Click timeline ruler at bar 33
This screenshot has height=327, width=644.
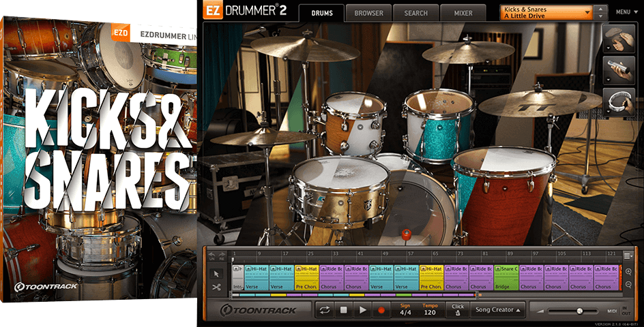pyautogui.click(x=336, y=253)
